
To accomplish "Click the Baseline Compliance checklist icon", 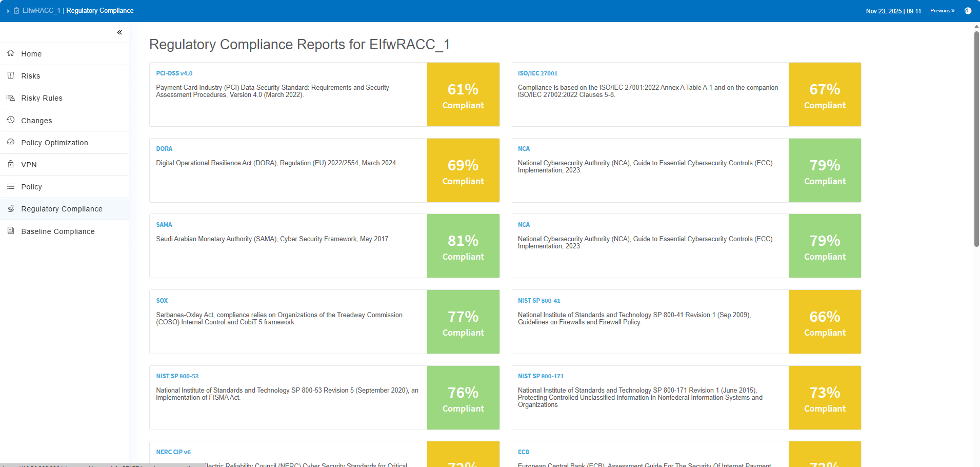I will [11, 231].
